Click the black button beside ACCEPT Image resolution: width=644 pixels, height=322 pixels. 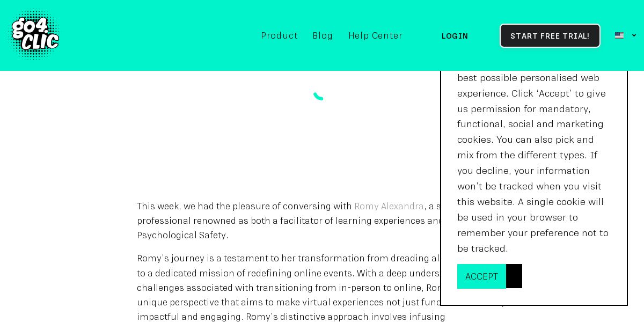click(514, 276)
